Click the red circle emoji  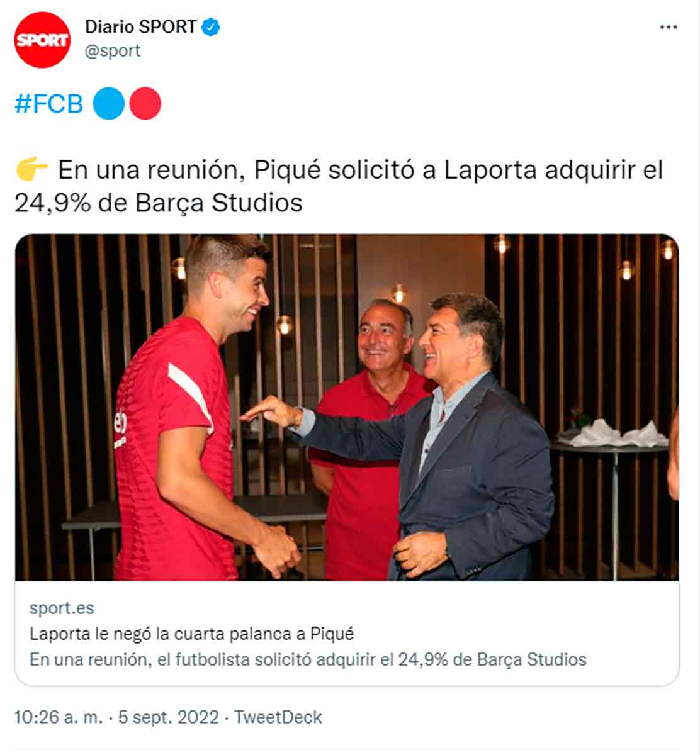145,104
